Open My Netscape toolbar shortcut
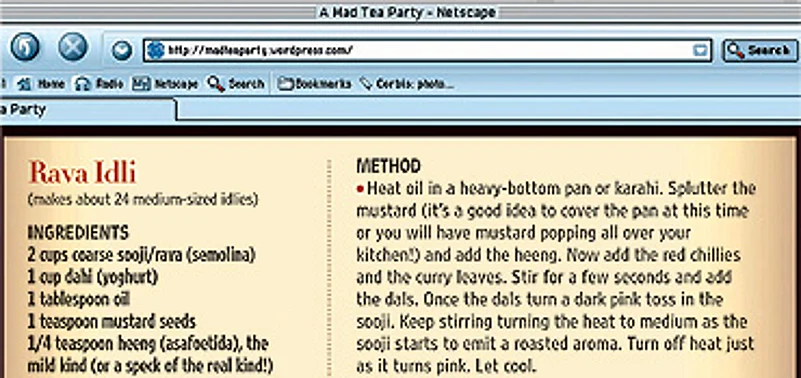 pos(164,84)
